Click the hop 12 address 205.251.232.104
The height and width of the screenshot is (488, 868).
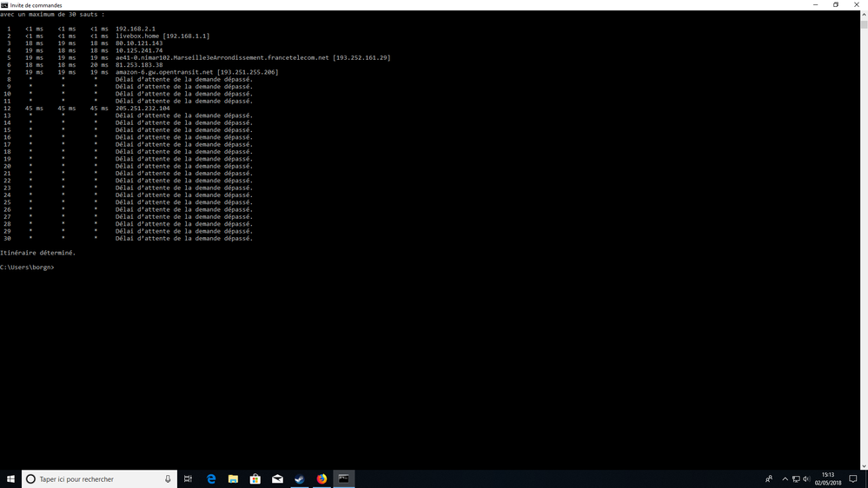[142, 109]
